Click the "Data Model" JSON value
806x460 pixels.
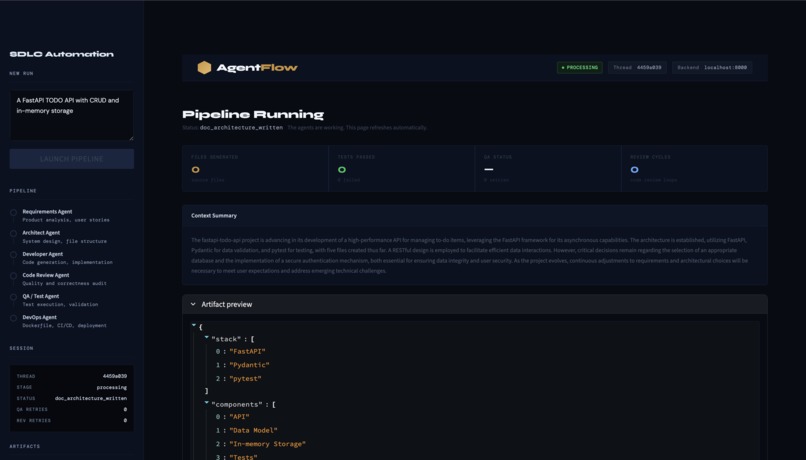point(253,430)
